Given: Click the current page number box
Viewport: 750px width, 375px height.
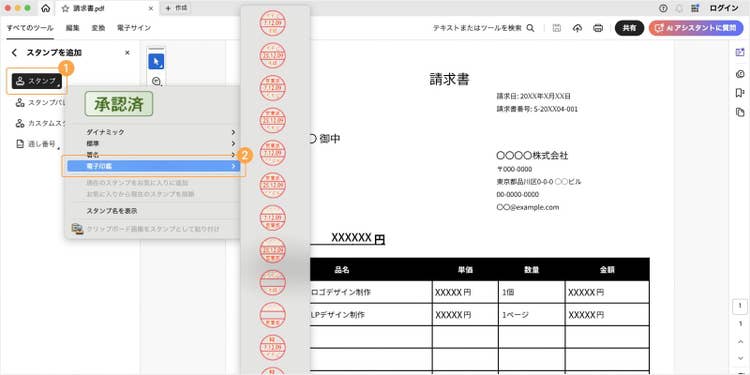Looking at the screenshot, I should coord(740,306).
